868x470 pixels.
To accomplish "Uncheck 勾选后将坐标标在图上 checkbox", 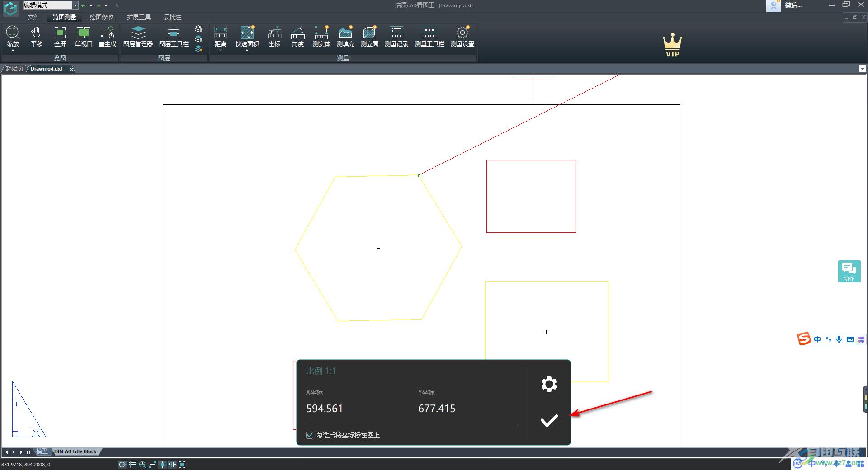I will (x=310, y=435).
